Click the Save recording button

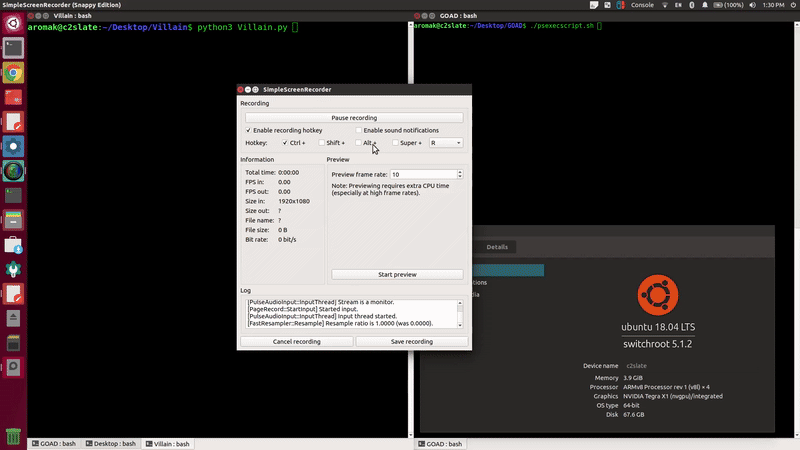click(x=412, y=341)
